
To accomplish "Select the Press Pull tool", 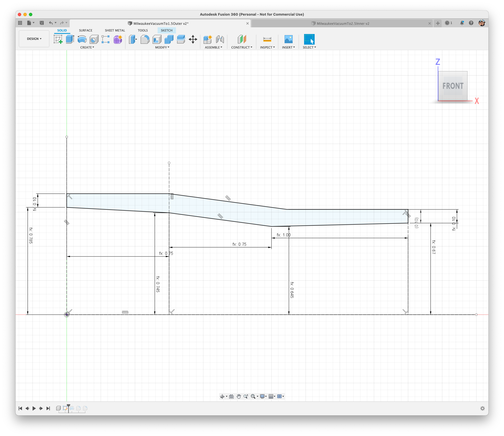I will click(x=133, y=39).
